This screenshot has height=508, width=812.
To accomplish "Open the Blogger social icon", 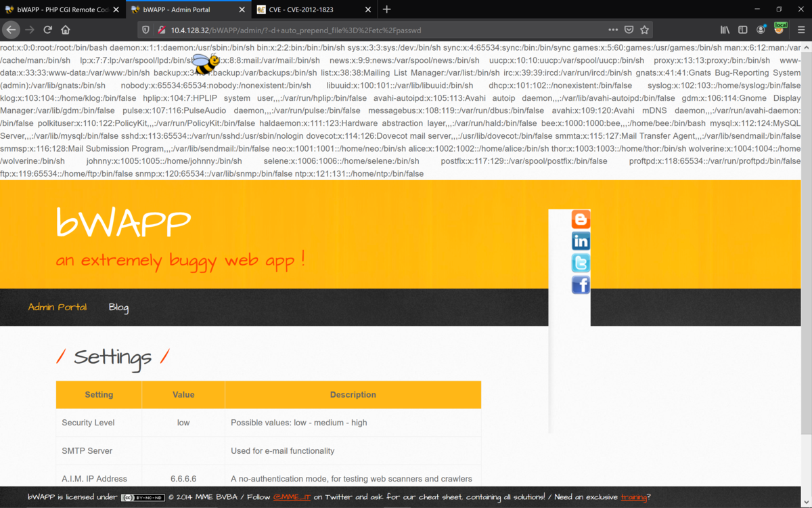I will (x=581, y=219).
